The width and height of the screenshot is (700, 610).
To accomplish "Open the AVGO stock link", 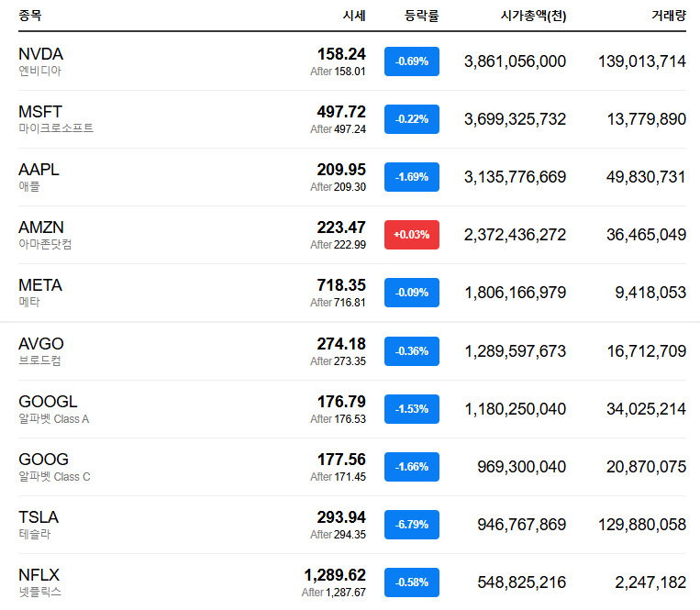I will tap(41, 344).
